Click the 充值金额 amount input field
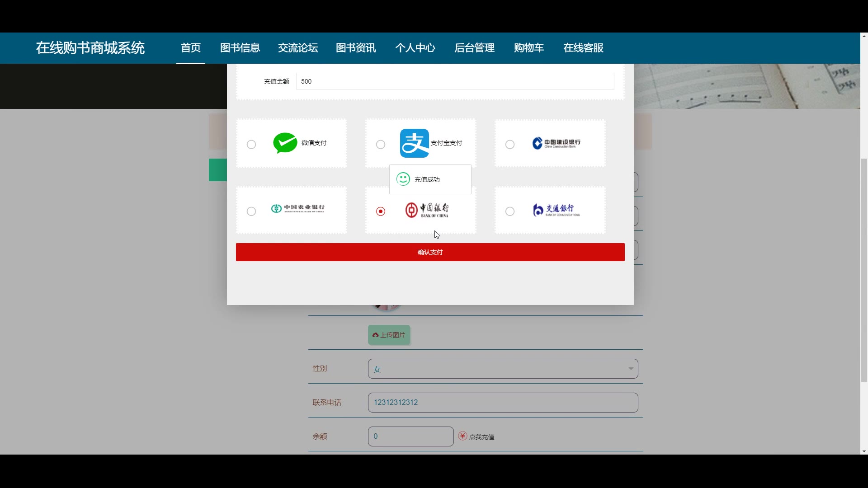Screen dimensions: 868x488 tap(454, 81)
